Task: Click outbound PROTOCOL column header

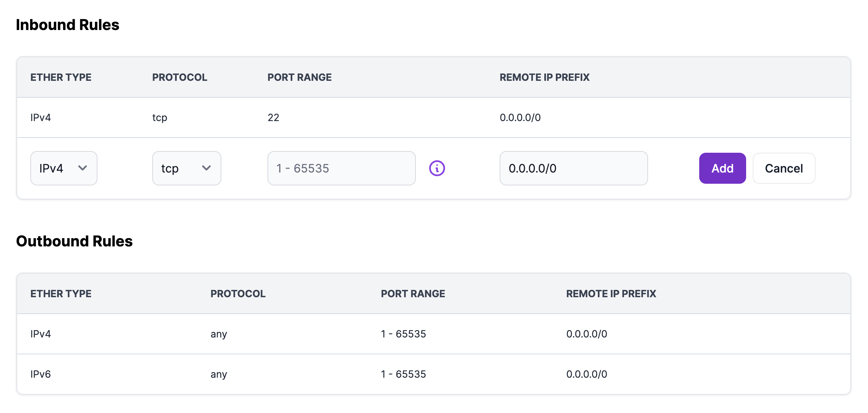Action: 238,294
